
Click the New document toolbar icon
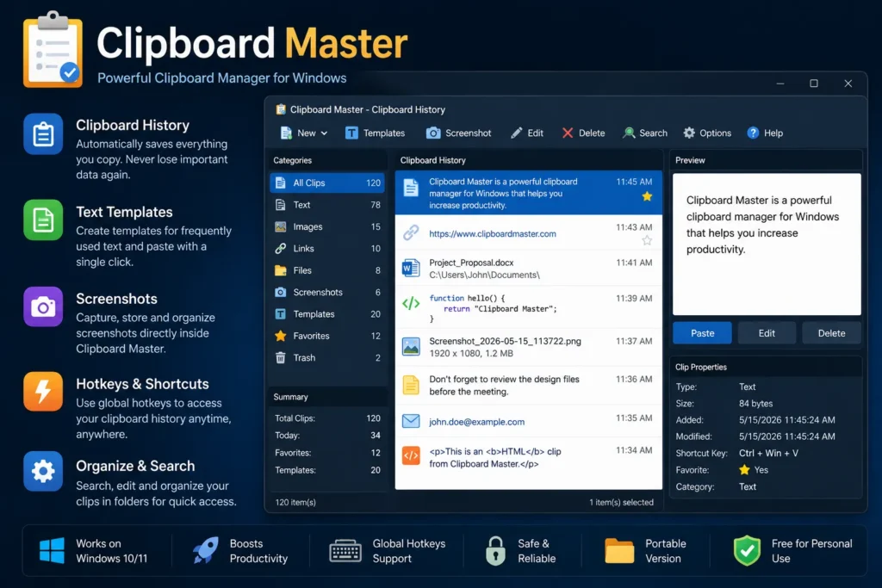286,133
